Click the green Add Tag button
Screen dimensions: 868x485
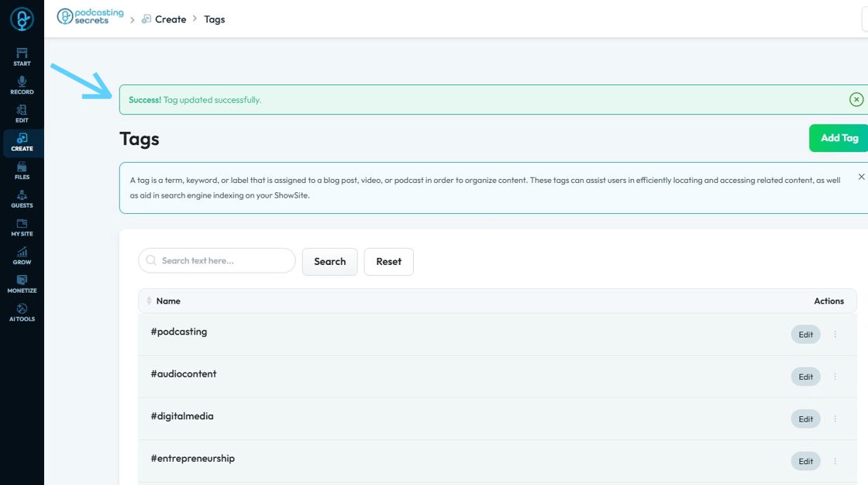(x=839, y=138)
